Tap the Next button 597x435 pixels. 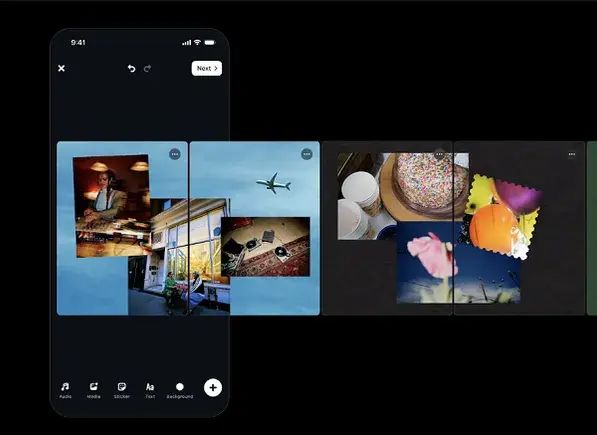(x=207, y=69)
